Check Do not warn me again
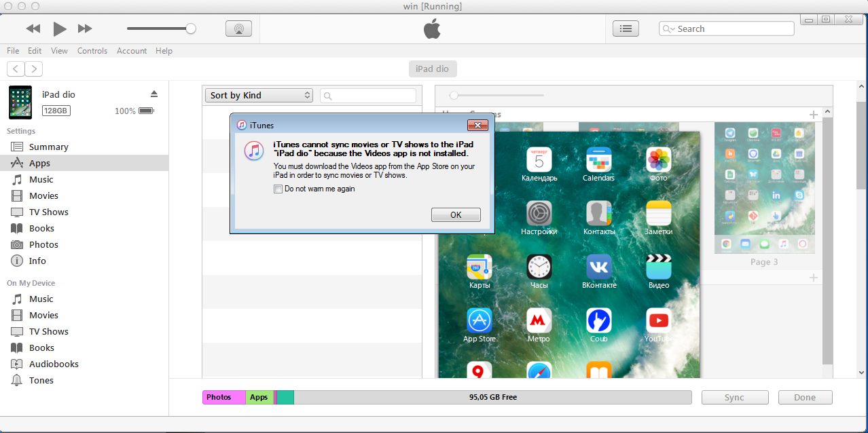 pos(278,189)
